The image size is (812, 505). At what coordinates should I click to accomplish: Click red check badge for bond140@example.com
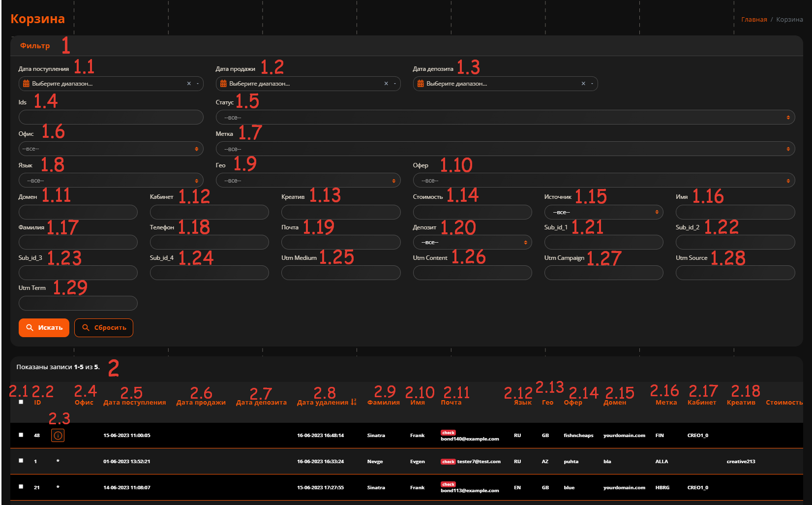(x=448, y=433)
